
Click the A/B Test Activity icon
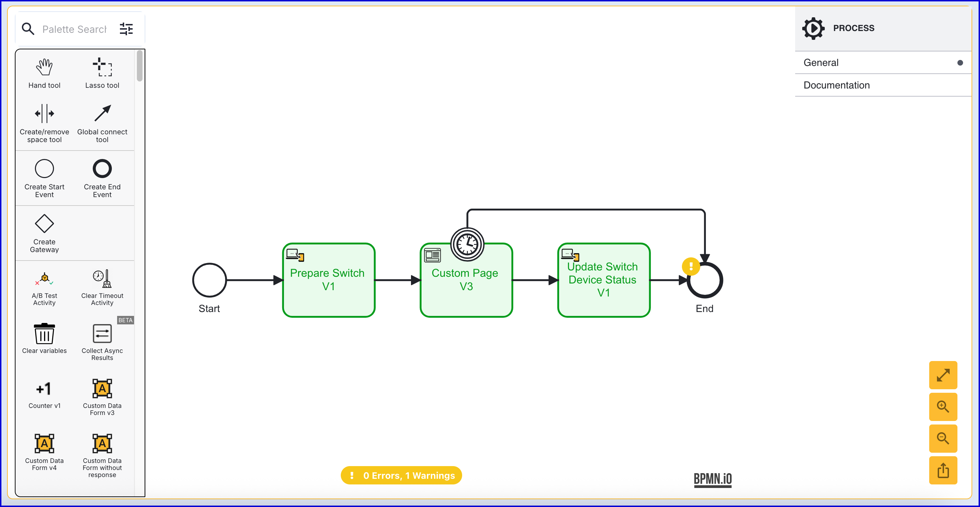[44, 279]
